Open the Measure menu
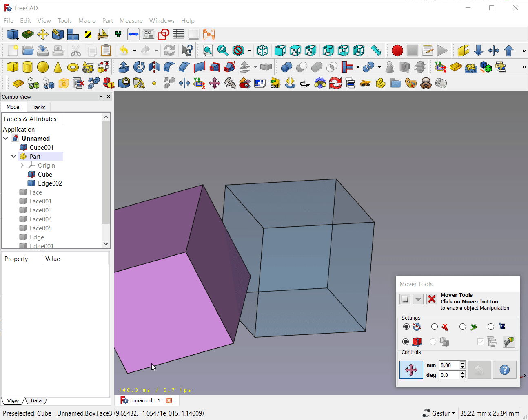 [131, 20]
